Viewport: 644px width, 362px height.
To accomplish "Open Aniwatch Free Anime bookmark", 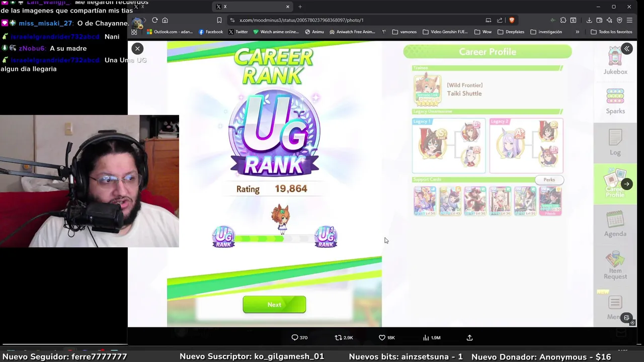I will [x=353, y=32].
